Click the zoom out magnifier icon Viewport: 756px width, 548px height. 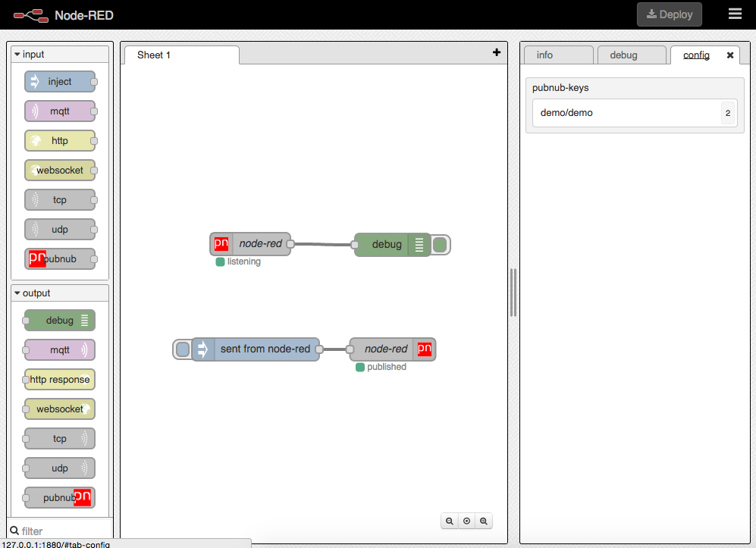coord(450,521)
